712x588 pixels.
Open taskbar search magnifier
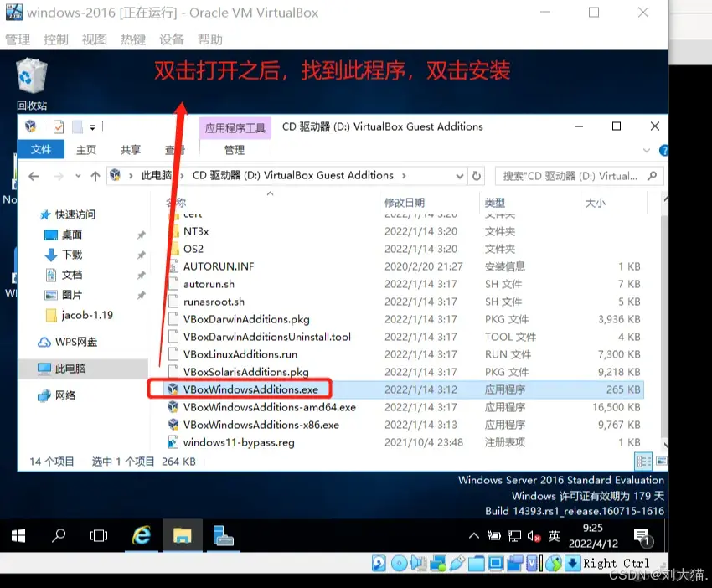tap(58, 536)
